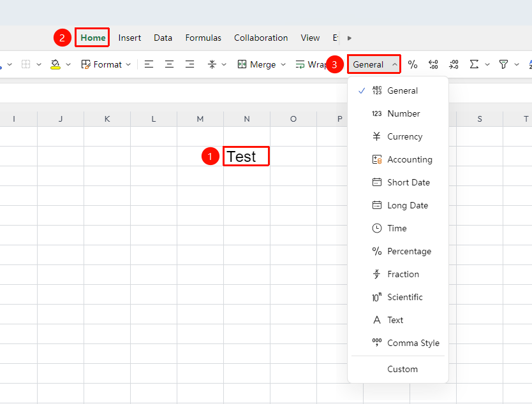
Task: Align cell text to the right
Action: pos(189,64)
